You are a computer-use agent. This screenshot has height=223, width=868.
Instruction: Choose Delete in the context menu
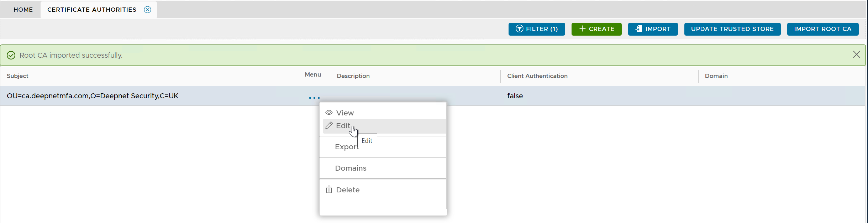347,190
